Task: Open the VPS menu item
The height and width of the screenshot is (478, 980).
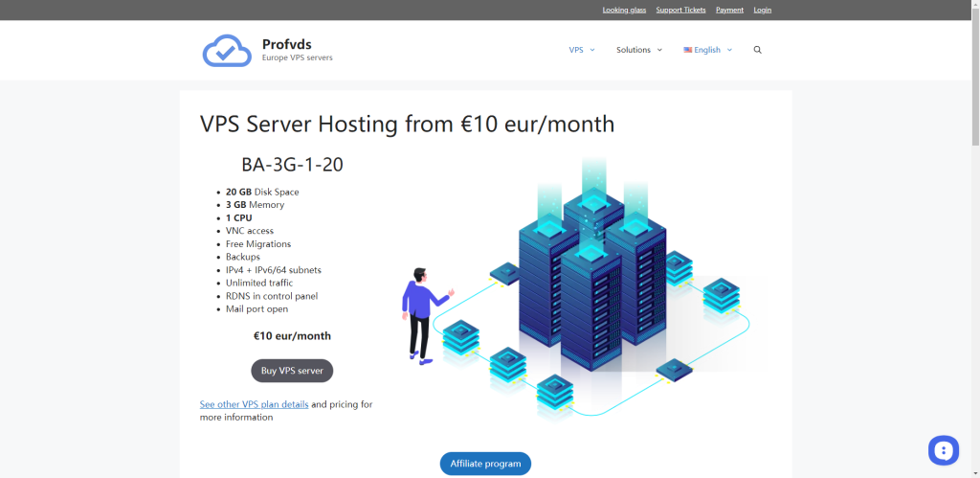Action: pyautogui.click(x=576, y=50)
